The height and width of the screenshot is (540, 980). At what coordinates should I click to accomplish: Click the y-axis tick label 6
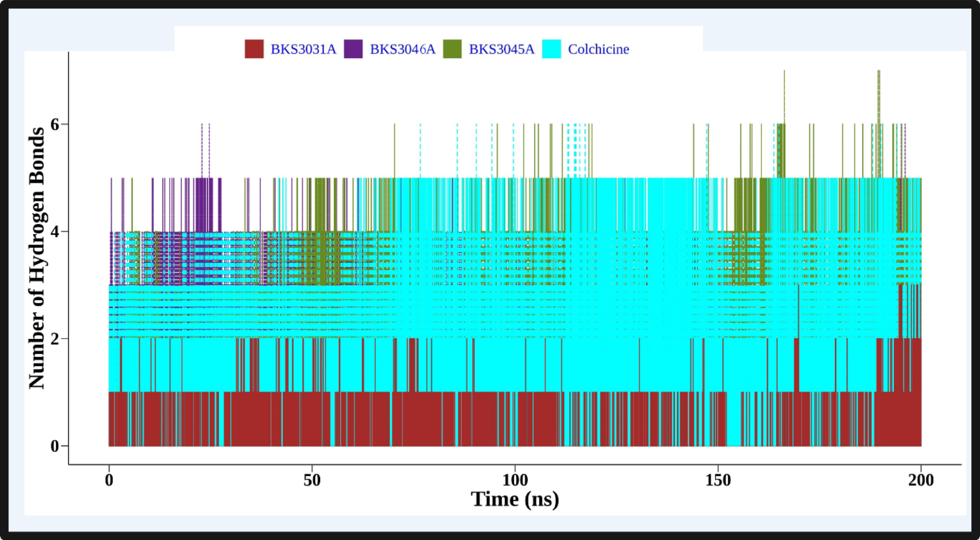pos(54,124)
